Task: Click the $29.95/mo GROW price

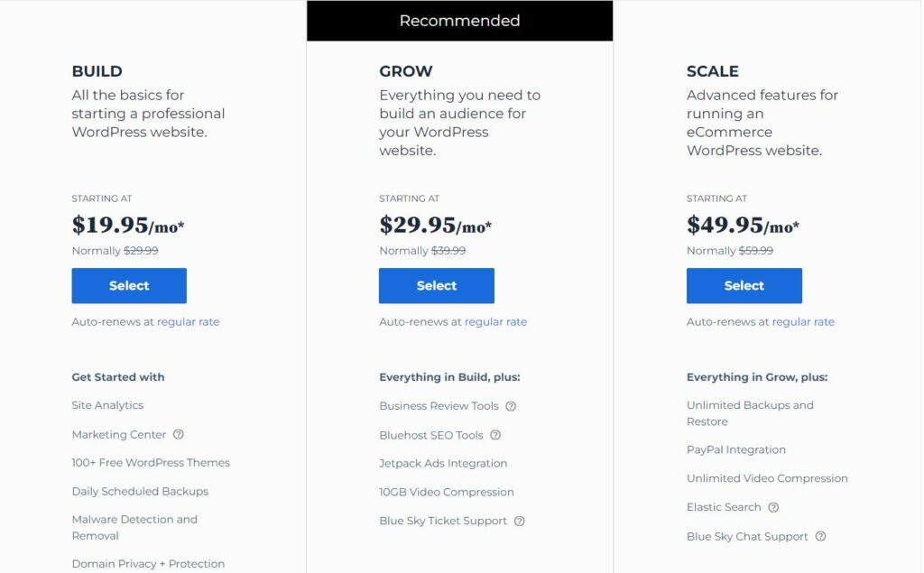Action: [436, 226]
